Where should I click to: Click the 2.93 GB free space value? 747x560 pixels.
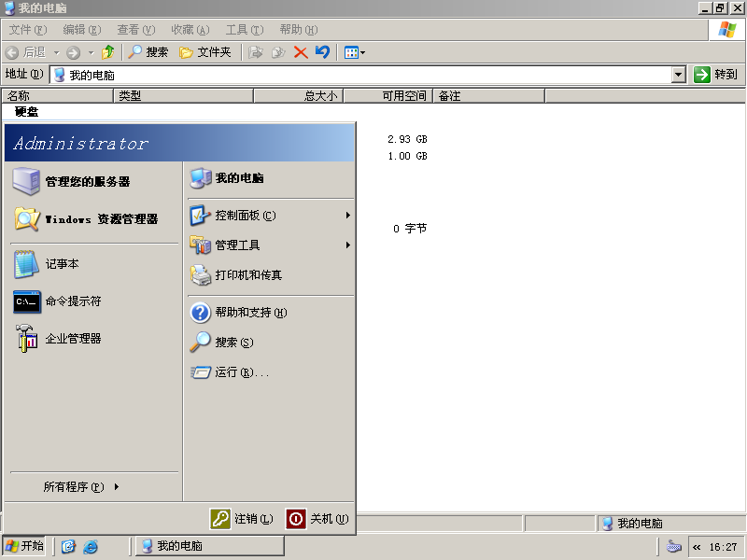pos(407,139)
